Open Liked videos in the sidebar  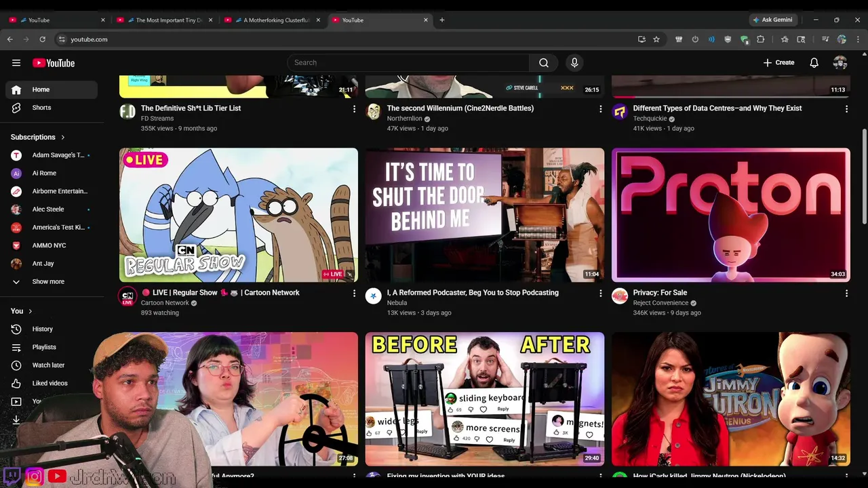coord(52,383)
